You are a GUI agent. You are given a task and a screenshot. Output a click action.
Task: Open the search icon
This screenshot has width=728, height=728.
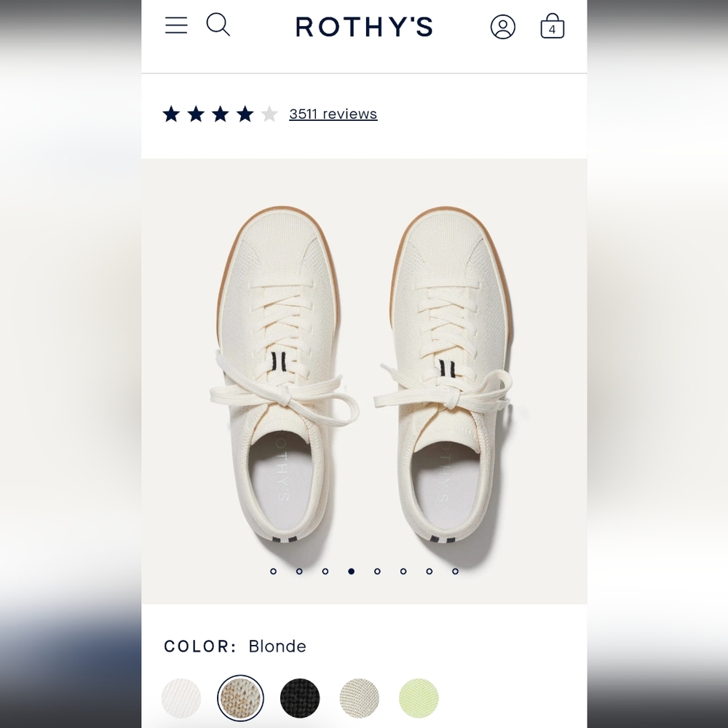click(x=218, y=26)
